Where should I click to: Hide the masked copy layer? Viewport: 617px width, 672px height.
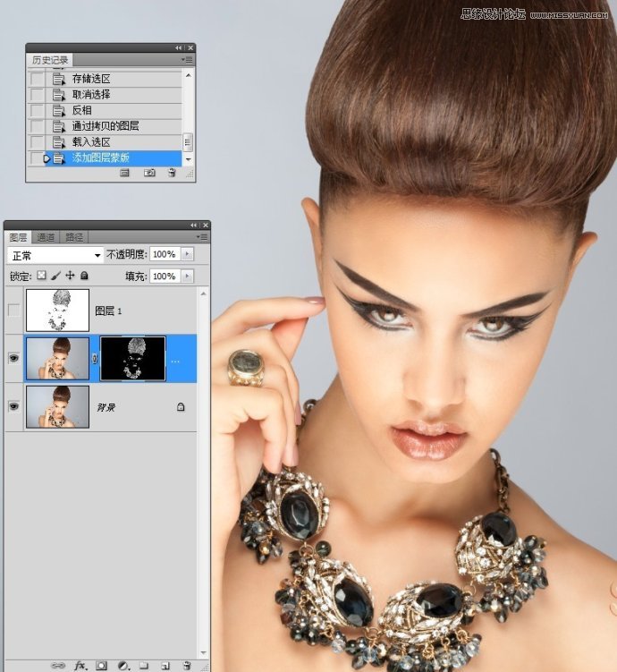coord(14,358)
